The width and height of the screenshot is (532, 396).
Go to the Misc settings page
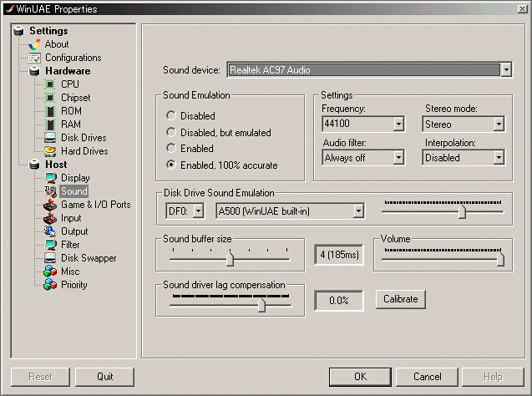point(71,272)
